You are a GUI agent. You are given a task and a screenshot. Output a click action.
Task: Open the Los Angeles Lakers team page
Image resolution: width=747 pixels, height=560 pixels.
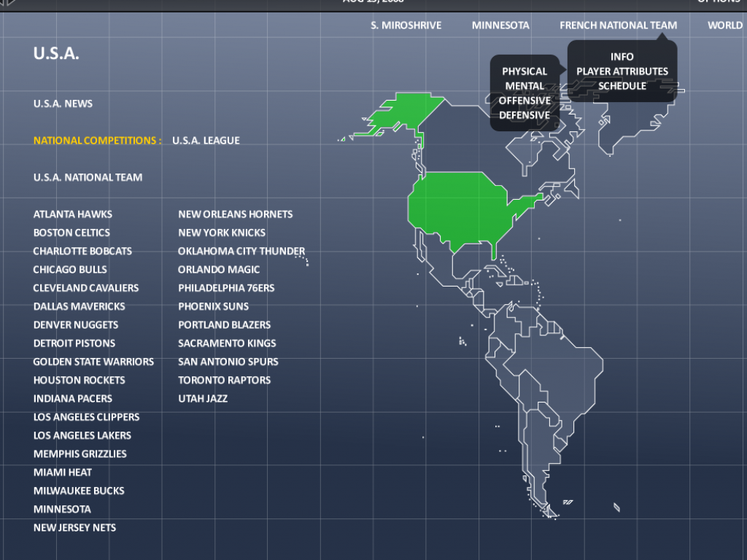(82, 435)
